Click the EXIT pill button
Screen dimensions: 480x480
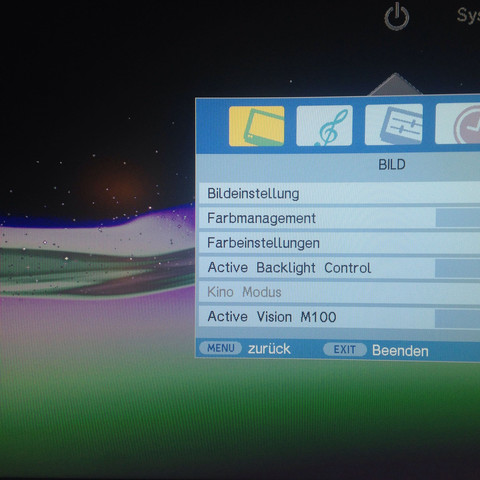pyautogui.click(x=345, y=349)
